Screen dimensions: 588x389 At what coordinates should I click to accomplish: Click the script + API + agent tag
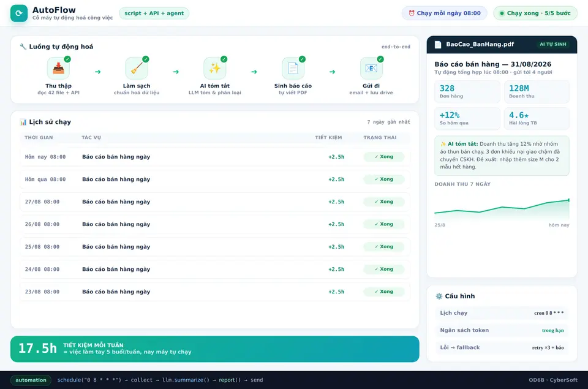point(154,13)
